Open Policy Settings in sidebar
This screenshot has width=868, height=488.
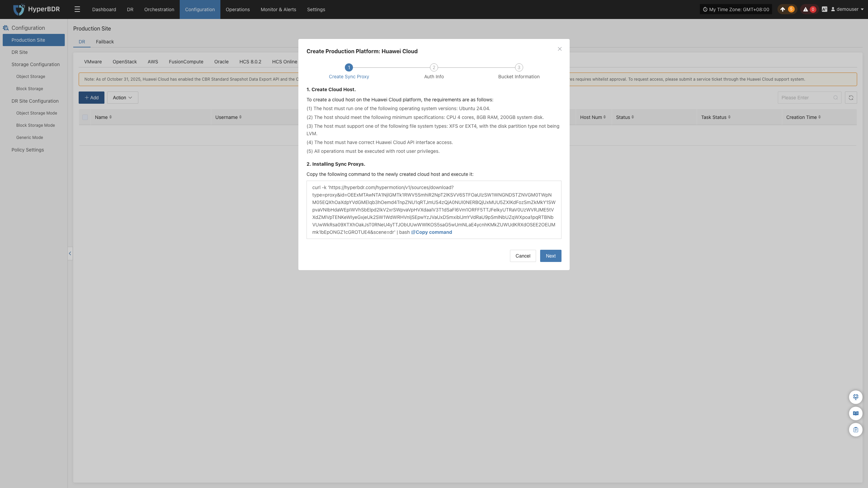pyautogui.click(x=34, y=150)
